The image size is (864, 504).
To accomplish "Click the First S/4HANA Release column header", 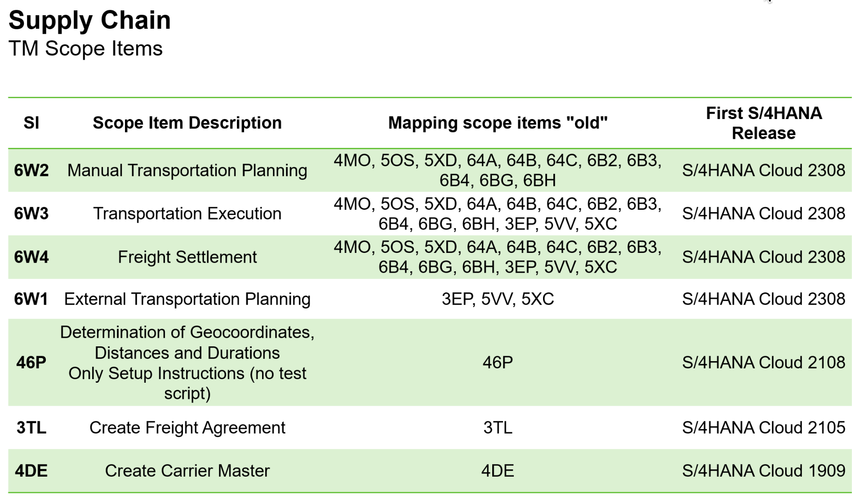I will (x=763, y=123).
